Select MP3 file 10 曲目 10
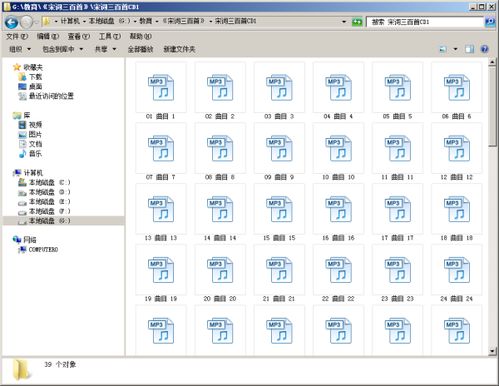This screenshot has height=386, width=499. pos(338,152)
